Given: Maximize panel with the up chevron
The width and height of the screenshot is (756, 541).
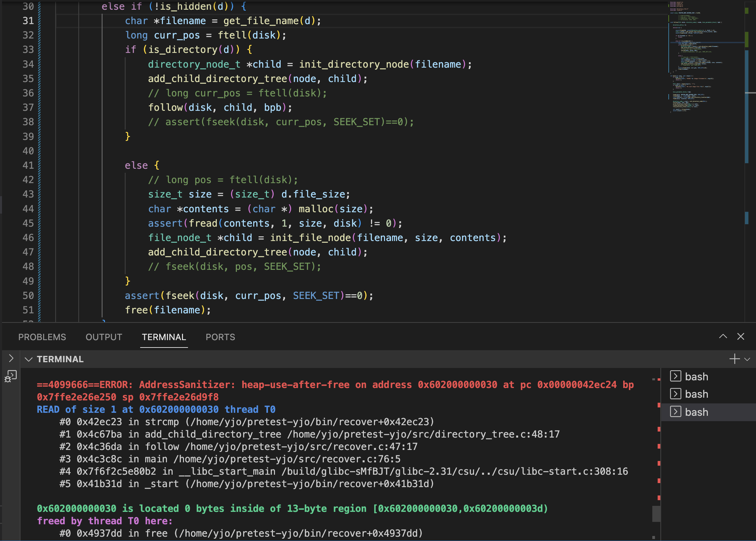Looking at the screenshot, I should coord(723,336).
